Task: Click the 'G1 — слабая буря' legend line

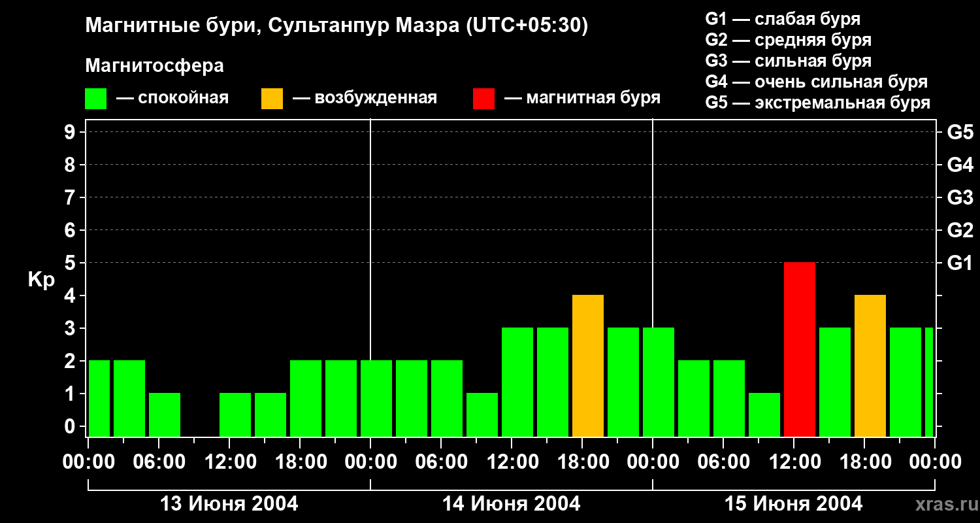Action: pos(783,19)
